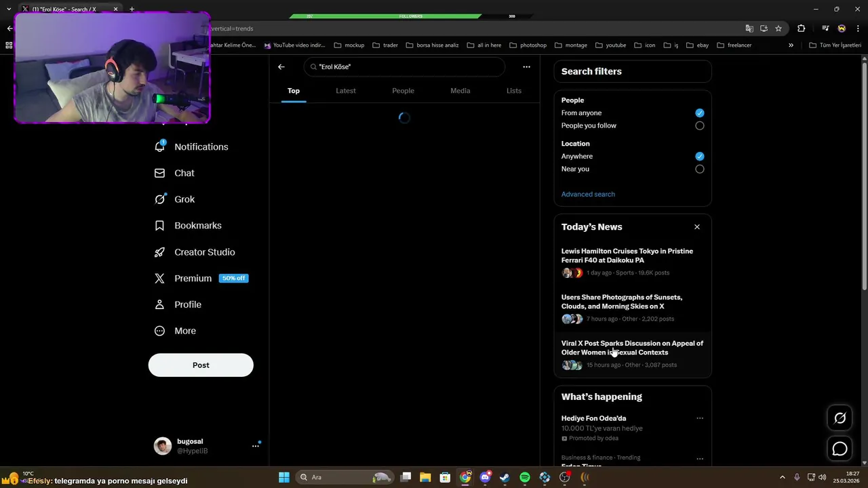Open the More circle icon in sidebar
This screenshot has width=868, height=488.
159,331
